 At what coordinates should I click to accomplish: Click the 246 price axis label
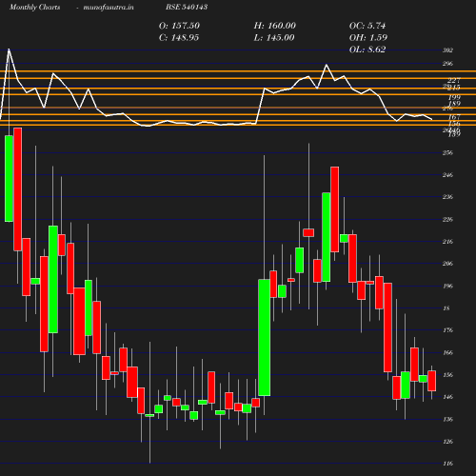[447, 175]
